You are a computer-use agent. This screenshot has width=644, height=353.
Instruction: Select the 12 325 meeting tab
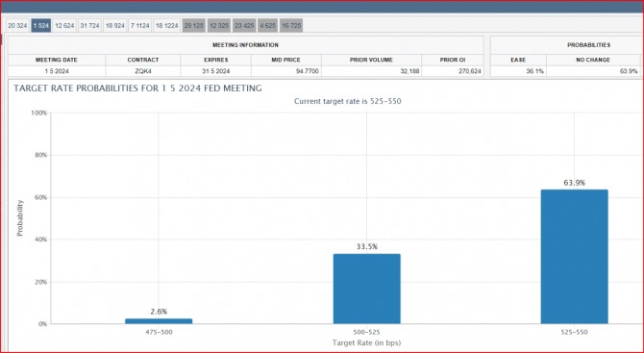219,25
